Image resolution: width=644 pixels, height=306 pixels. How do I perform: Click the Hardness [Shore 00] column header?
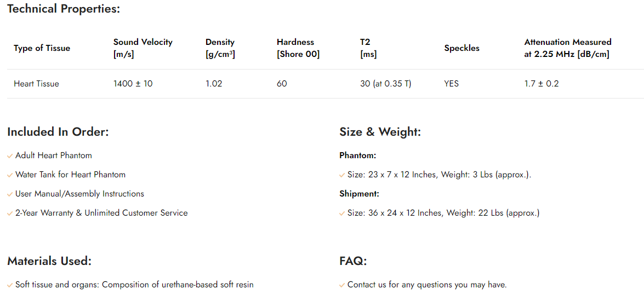[298, 48]
